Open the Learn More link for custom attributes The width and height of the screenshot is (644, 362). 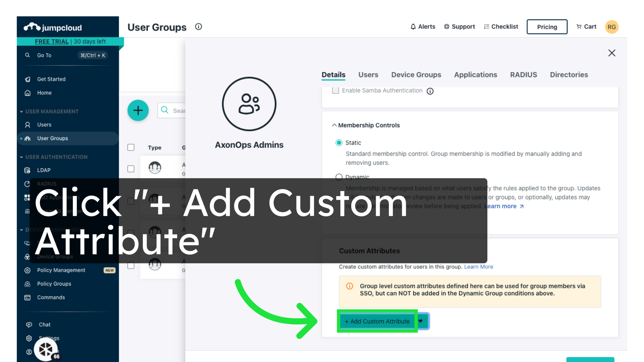478,267
